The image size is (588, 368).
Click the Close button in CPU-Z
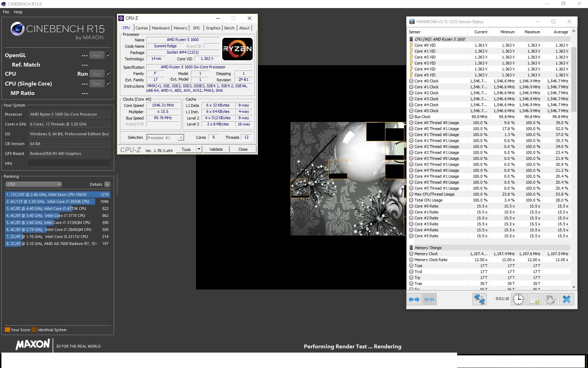click(243, 149)
